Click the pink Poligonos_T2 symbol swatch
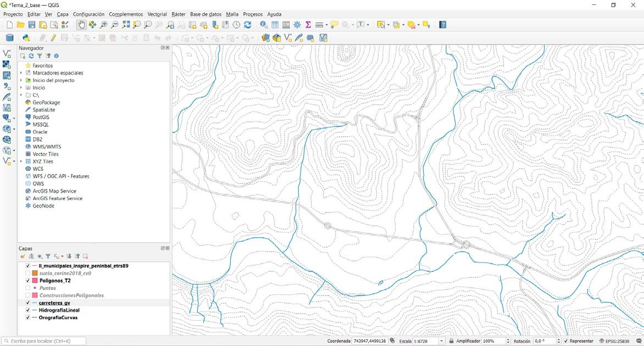Image resolution: width=644 pixels, height=346 pixels. pyautogui.click(x=35, y=281)
